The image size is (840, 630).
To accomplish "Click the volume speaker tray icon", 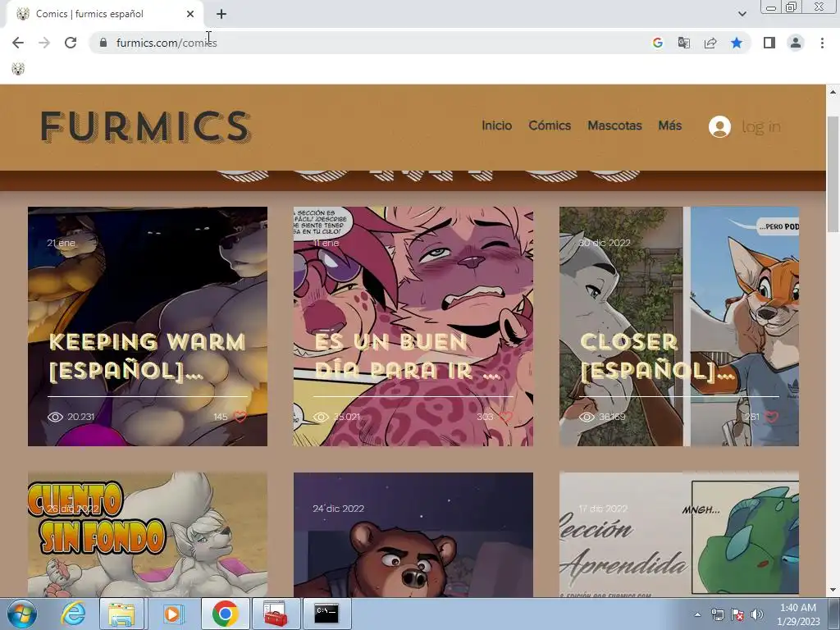I will pyautogui.click(x=757, y=614).
